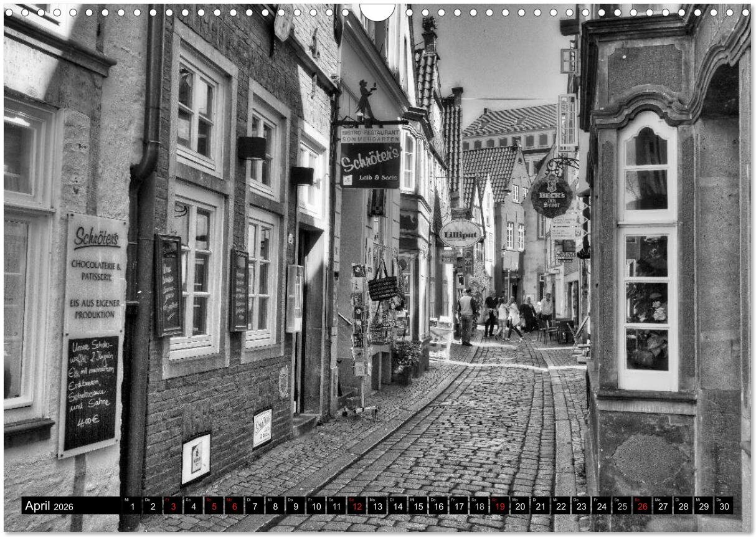756x537 pixels.
Task: Click date 28 in the calendar strip
Action: point(684,506)
